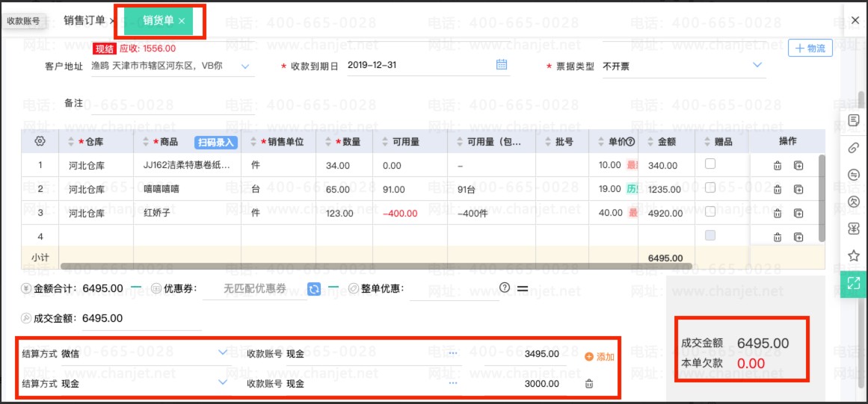868x404 pixels.
Task: Open the table column settings gear
Action: (40, 141)
